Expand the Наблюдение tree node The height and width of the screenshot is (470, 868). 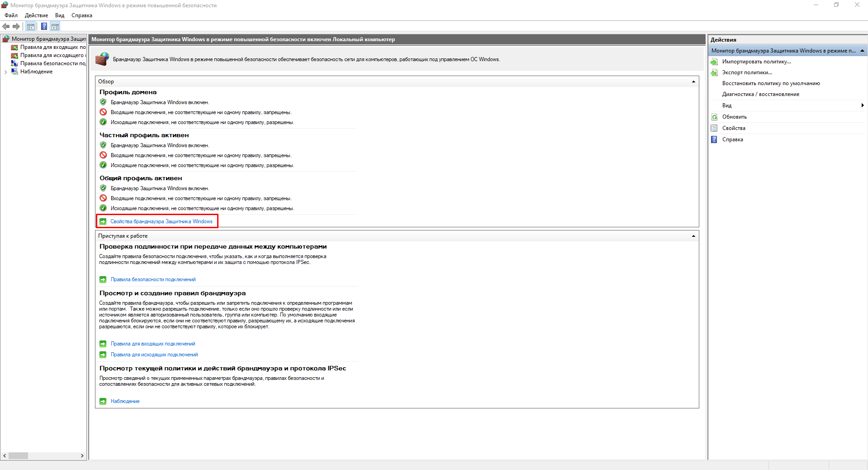(5, 72)
